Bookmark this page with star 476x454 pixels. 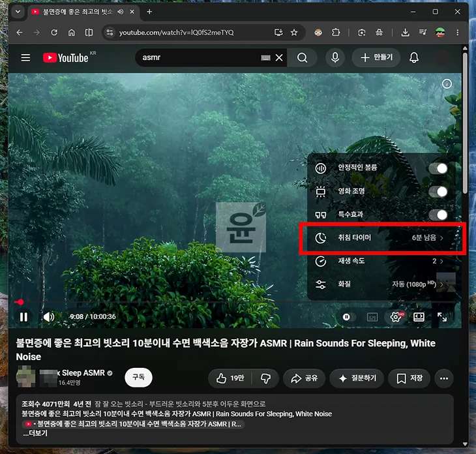294,33
